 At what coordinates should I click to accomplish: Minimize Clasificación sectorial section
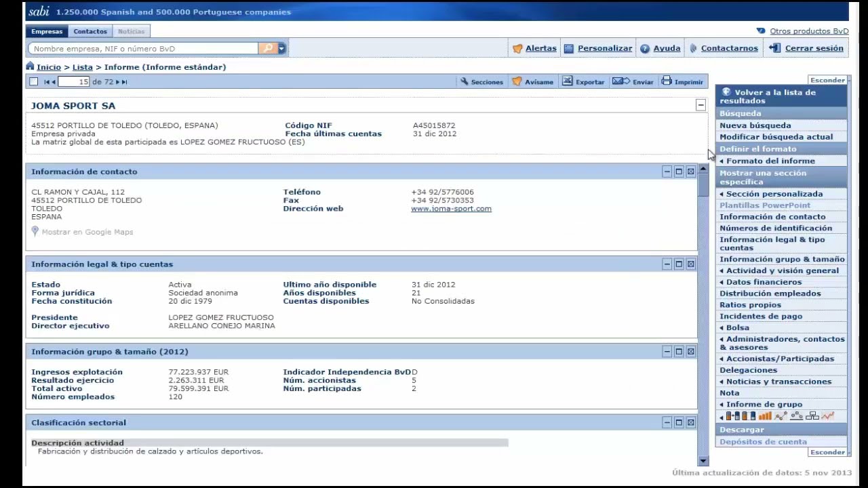click(667, 422)
